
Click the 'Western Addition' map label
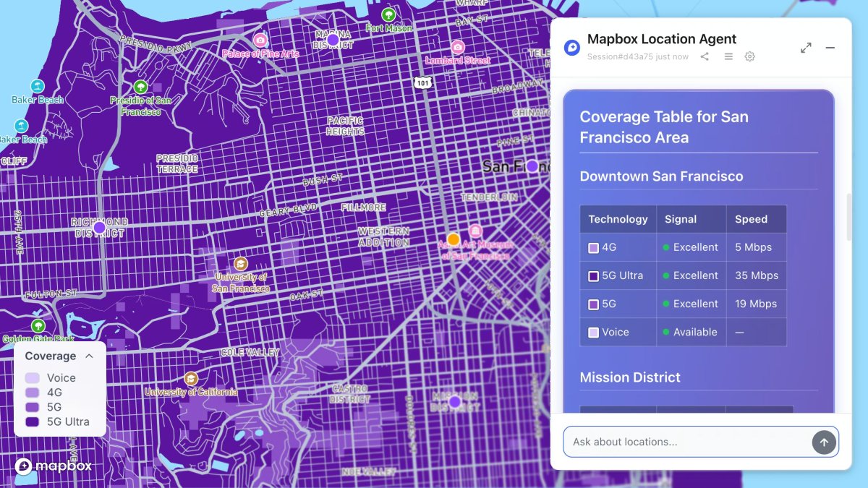(384, 237)
